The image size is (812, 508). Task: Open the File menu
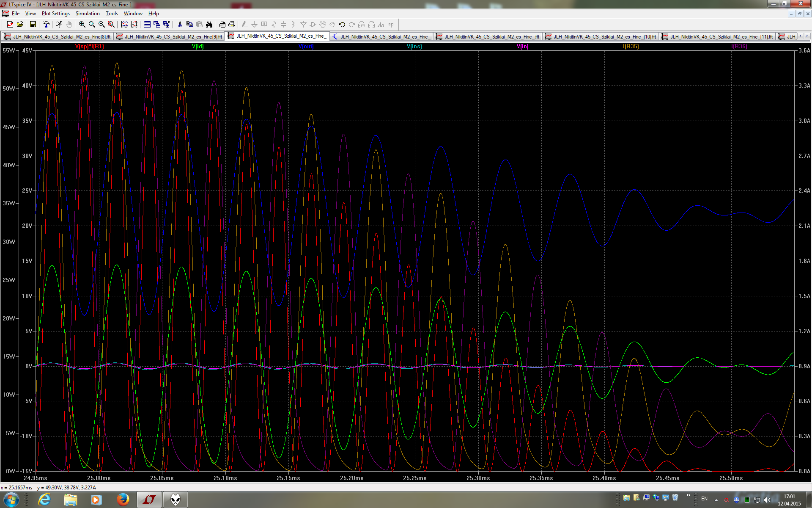pyautogui.click(x=16, y=14)
